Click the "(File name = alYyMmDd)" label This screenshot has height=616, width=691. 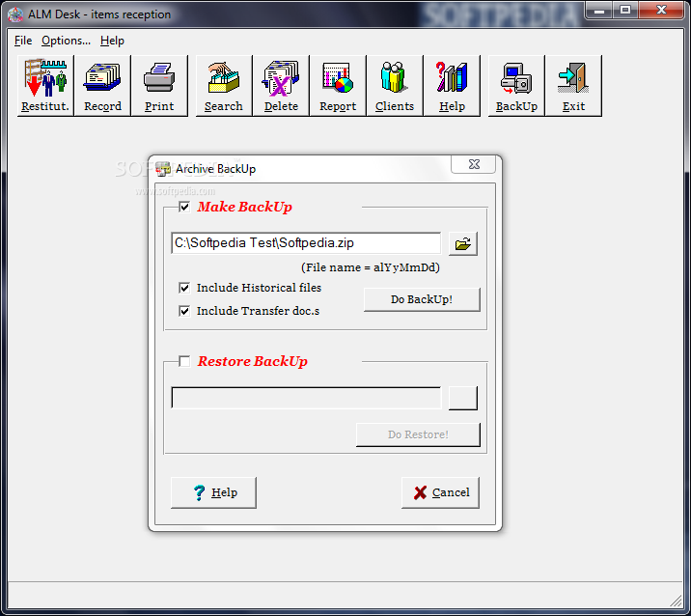pyautogui.click(x=371, y=267)
